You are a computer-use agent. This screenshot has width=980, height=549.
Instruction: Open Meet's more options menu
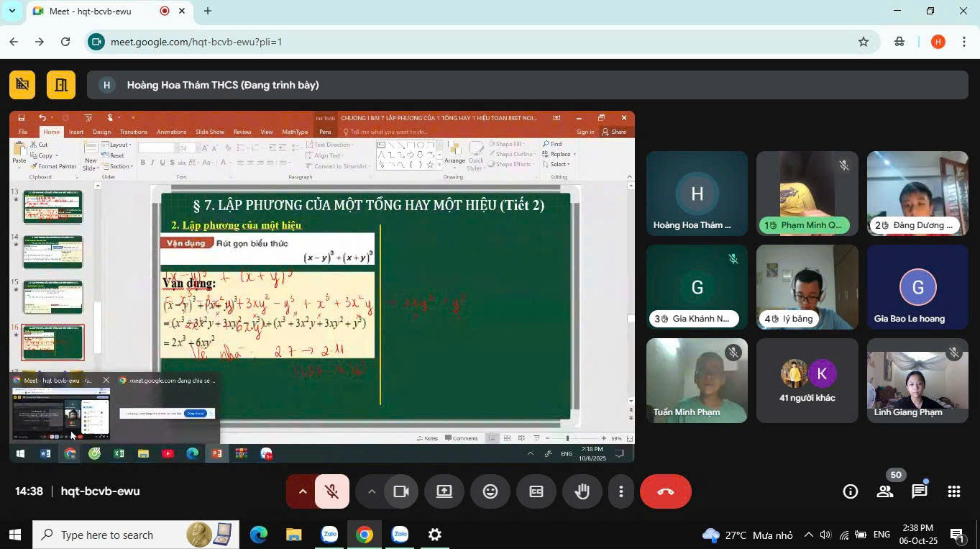point(620,491)
